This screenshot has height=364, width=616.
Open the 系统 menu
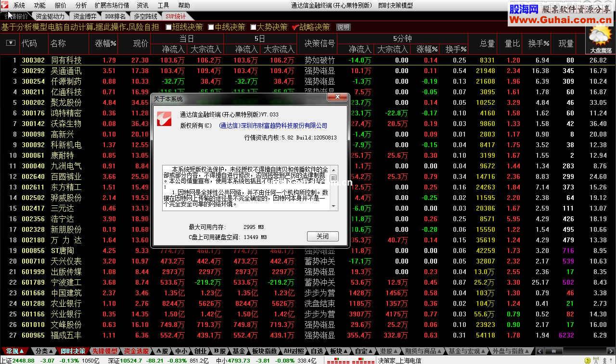[x=19, y=5]
